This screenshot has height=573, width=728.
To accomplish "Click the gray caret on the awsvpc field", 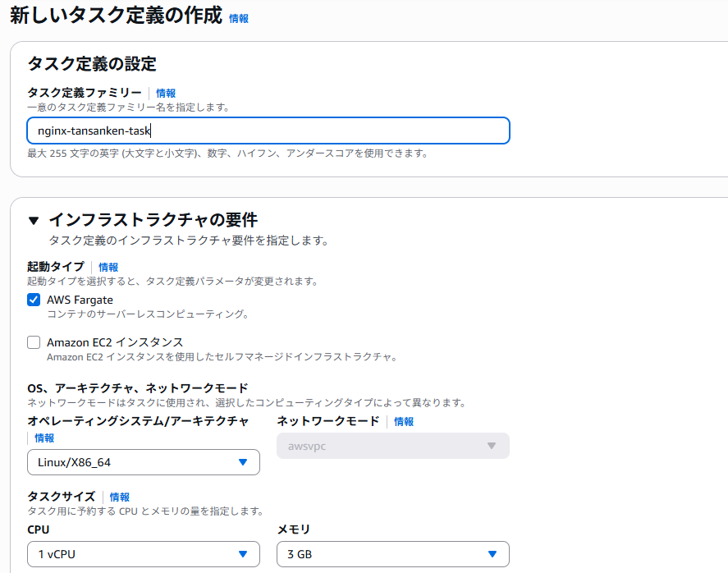I will [x=492, y=446].
